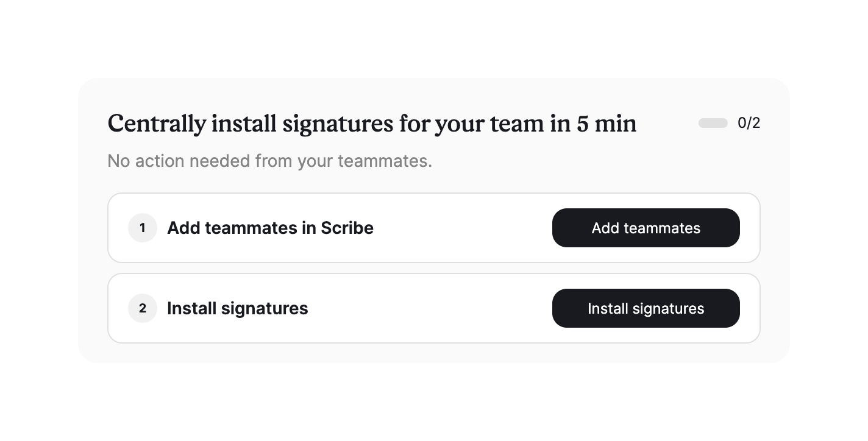
Task: Click the "No action needed" subtitle text
Action: (x=269, y=161)
